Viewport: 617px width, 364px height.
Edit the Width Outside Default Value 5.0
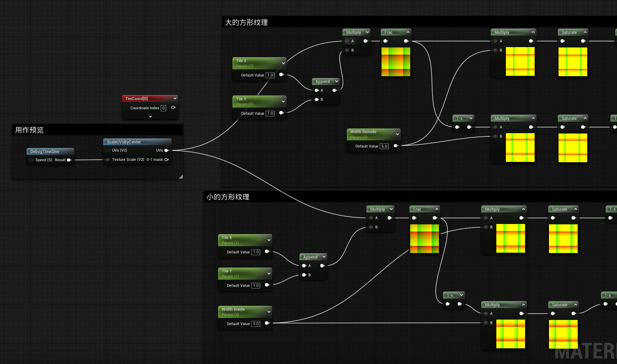384,146
